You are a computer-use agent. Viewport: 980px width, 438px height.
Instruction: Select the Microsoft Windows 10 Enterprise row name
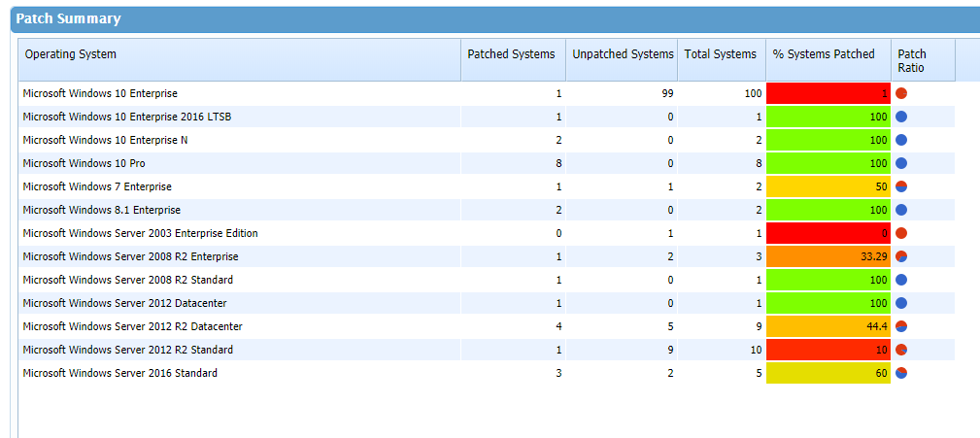[100, 94]
